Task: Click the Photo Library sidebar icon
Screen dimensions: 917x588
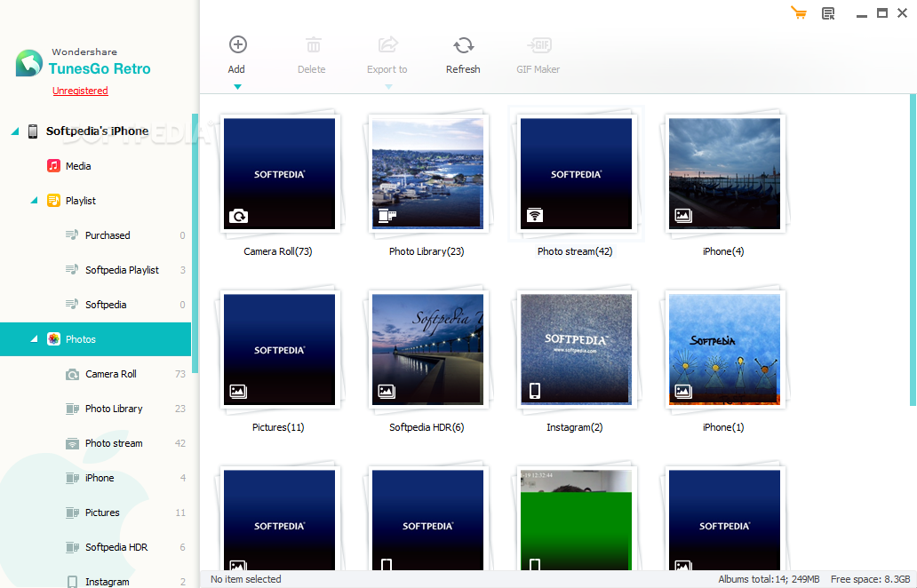Action: (72, 409)
